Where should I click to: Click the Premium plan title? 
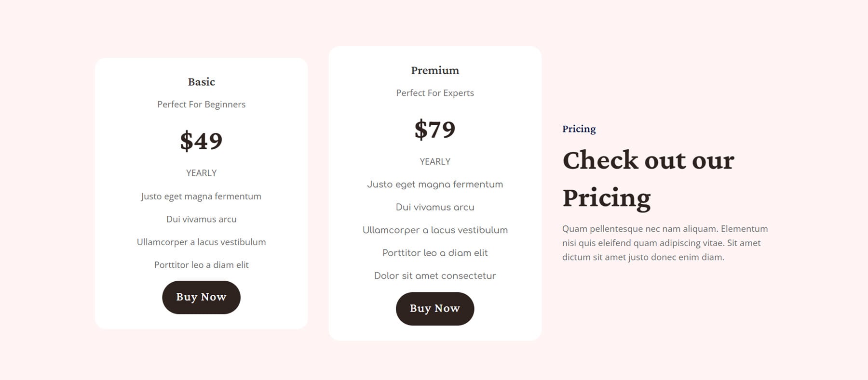tap(434, 70)
